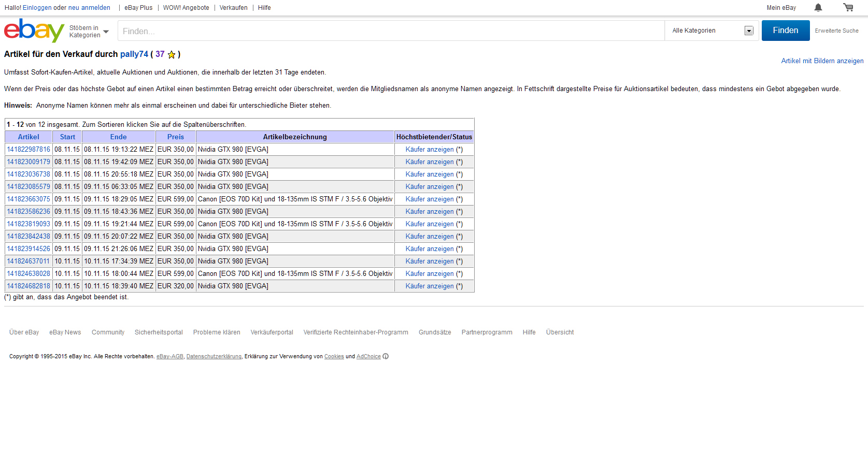The image size is (868, 468).
Task: Open Verkäuferportal footer link
Action: 272,332
